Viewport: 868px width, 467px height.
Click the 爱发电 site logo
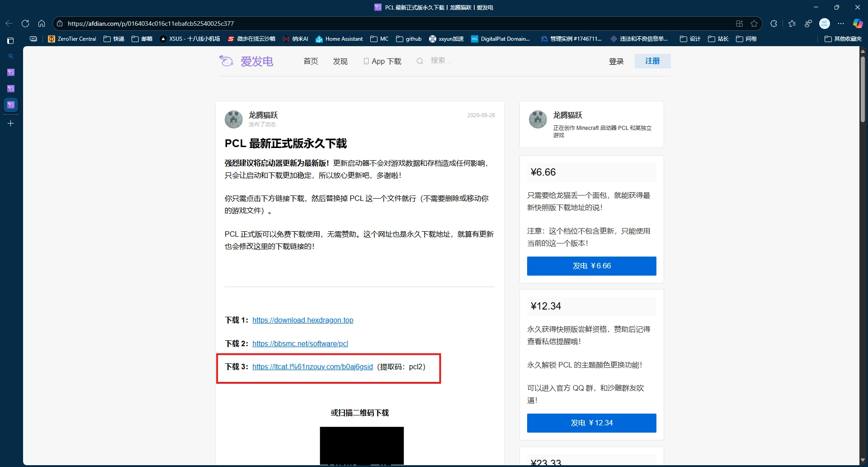pos(246,61)
